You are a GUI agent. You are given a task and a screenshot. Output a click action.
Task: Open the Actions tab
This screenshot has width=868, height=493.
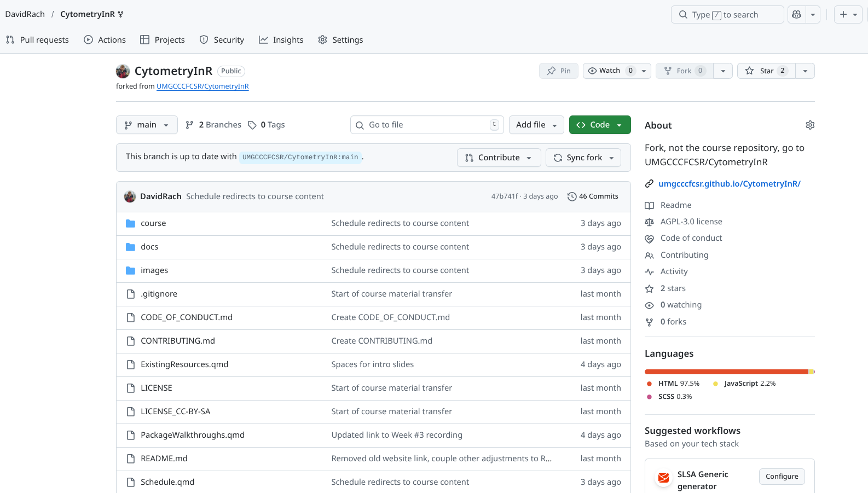[x=105, y=40]
